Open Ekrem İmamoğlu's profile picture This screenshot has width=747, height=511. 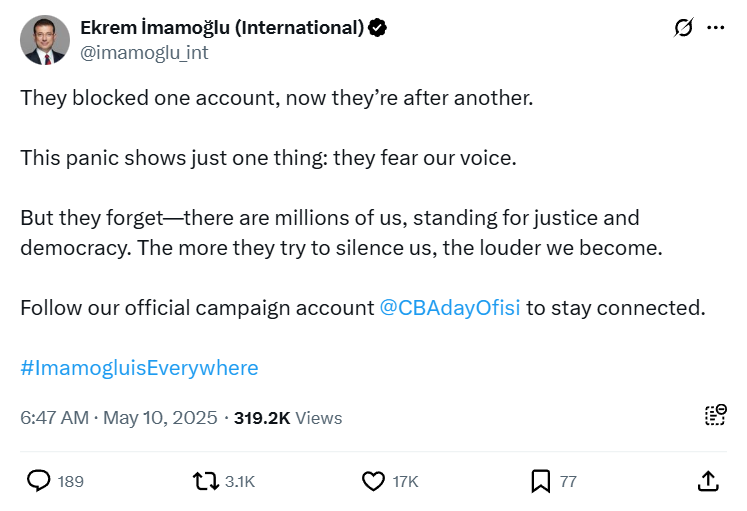[45, 40]
